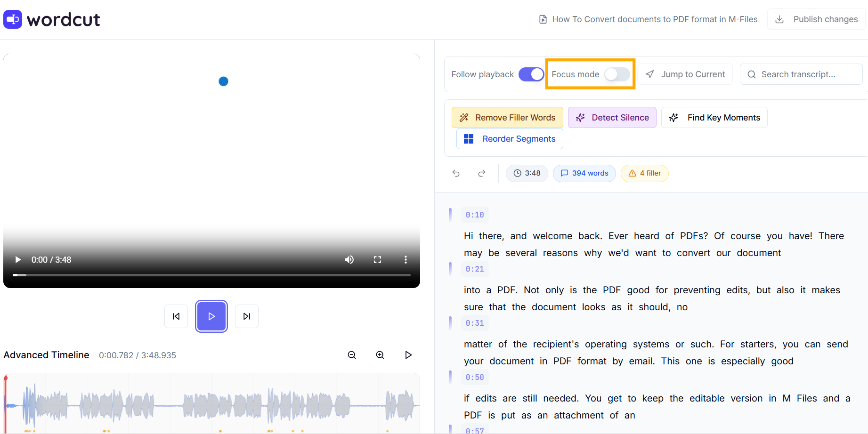Enter fullscreen mode in the video player
Screen dimensions: 868x434
coord(377,260)
